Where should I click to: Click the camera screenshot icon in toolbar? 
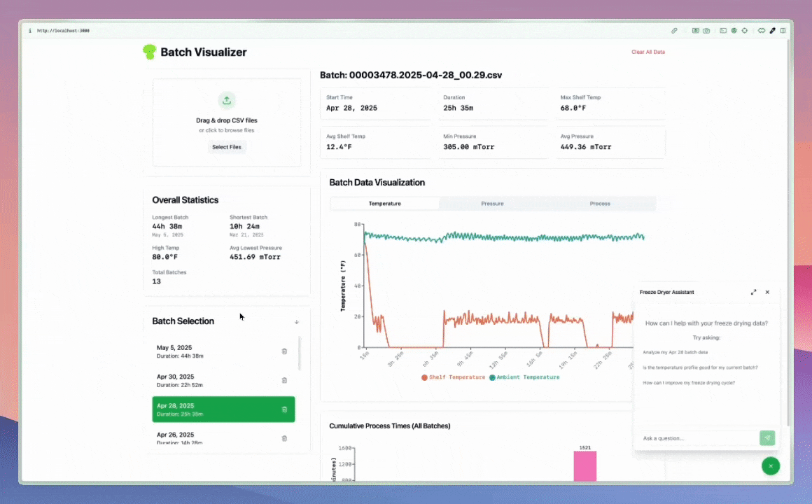pyautogui.click(x=706, y=31)
